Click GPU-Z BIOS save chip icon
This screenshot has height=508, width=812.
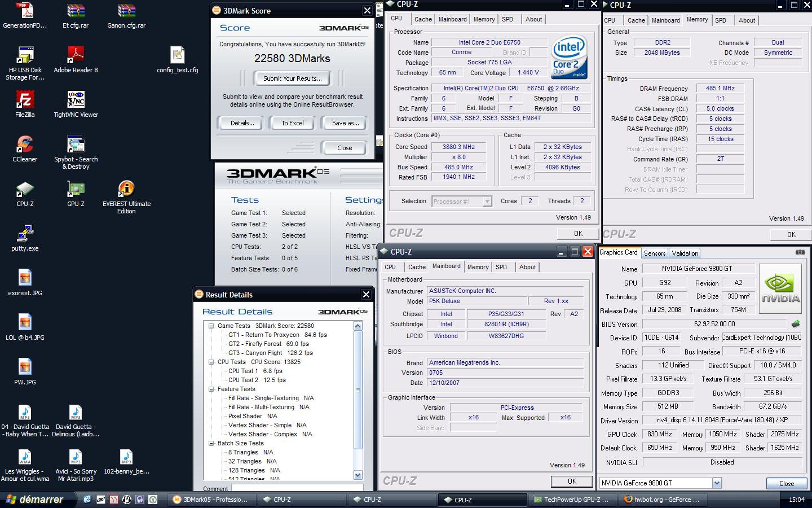click(x=795, y=324)
